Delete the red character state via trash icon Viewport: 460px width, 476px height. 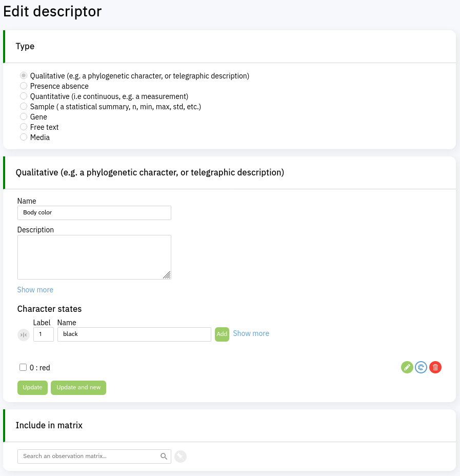tap(435, 367)
